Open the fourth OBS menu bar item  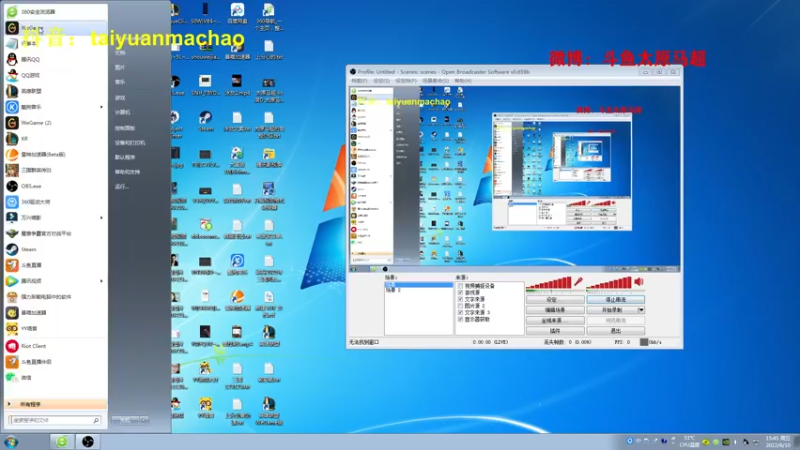coord(436,81)
